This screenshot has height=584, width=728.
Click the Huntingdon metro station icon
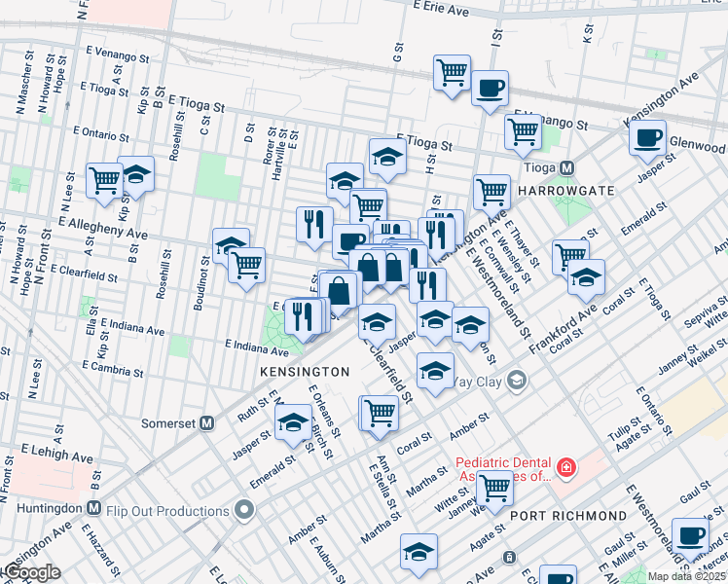click(x=93, y=508)
